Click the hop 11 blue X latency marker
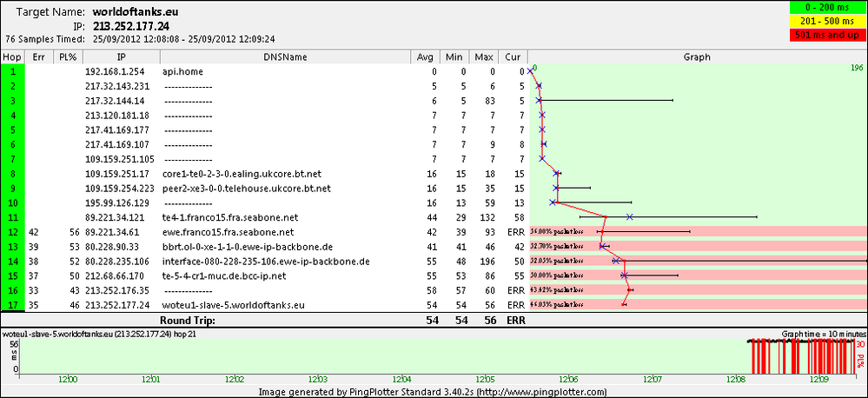The height and width of the screenshot is (398, 868). click(629, 217)
